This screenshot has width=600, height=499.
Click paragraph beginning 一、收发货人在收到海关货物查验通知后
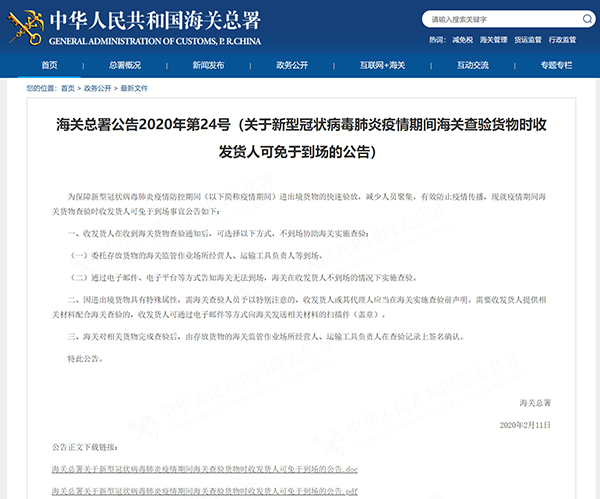pyautogui.click(x=218, y=233)
